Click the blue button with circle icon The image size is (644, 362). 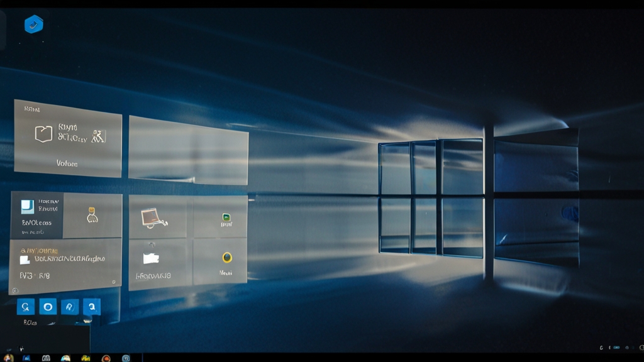(48, 307)
